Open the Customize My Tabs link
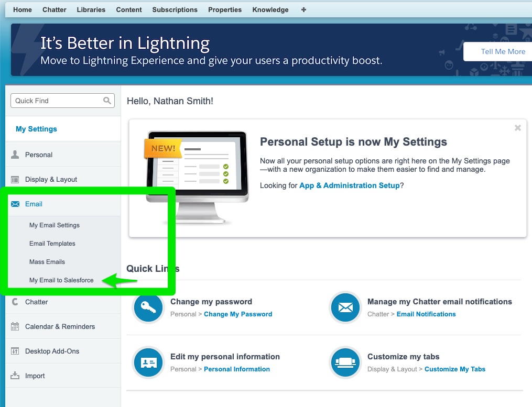 point(454,369)
